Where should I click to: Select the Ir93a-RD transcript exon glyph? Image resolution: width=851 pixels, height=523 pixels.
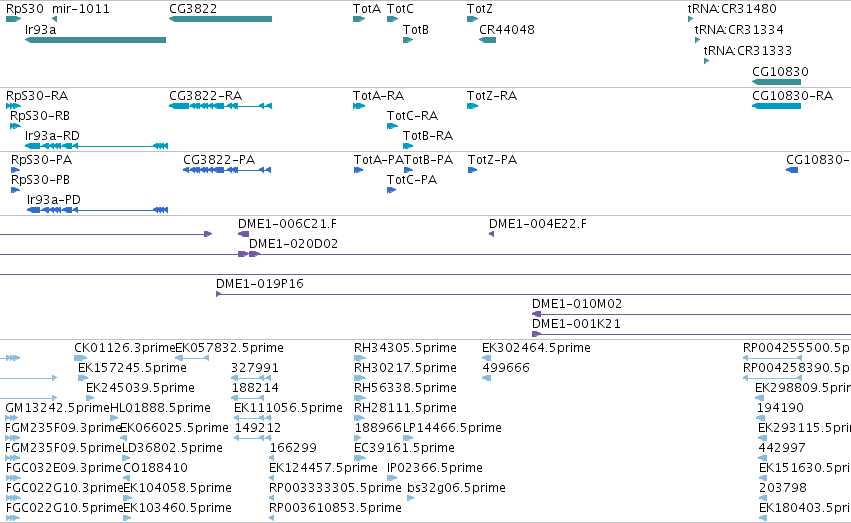(97, 146)
